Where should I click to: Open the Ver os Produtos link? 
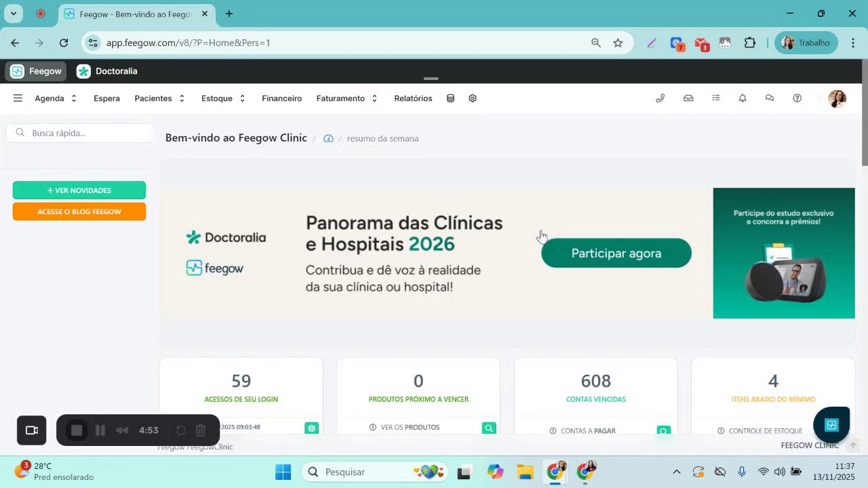(410, 428)
